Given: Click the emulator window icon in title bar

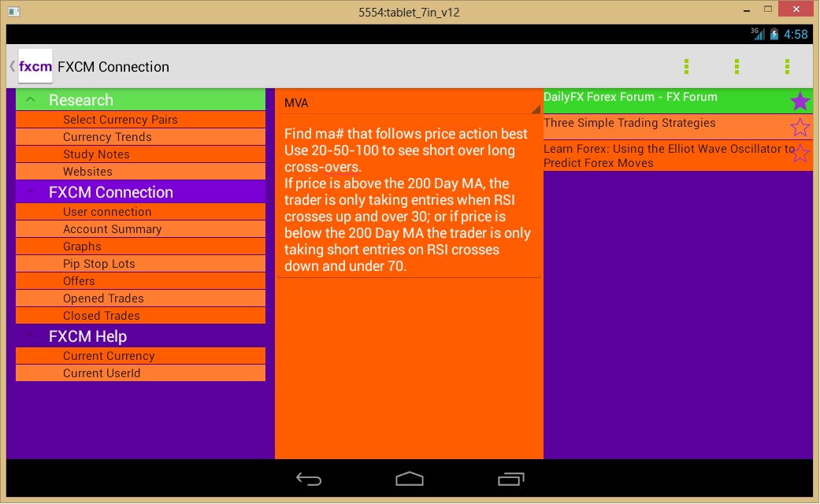Looking at the screenshot, I should (x=14, y=12).
